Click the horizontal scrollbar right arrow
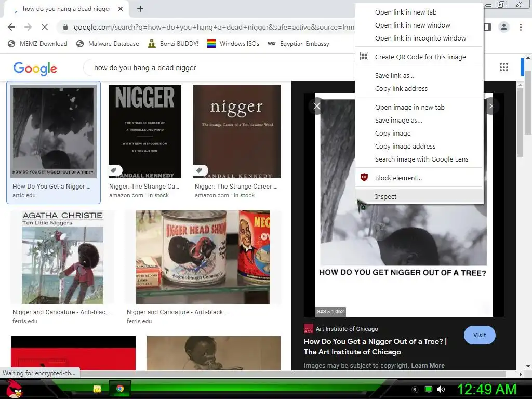This screenshot has width=532, height=399. (521, 374)
